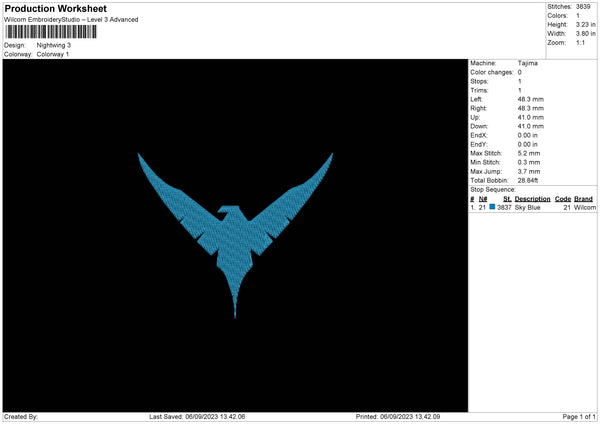The width and height of the screenshot is (600, 424).
Task: Click the Sky Blue color swatch
Action: (x=492, y=207)
